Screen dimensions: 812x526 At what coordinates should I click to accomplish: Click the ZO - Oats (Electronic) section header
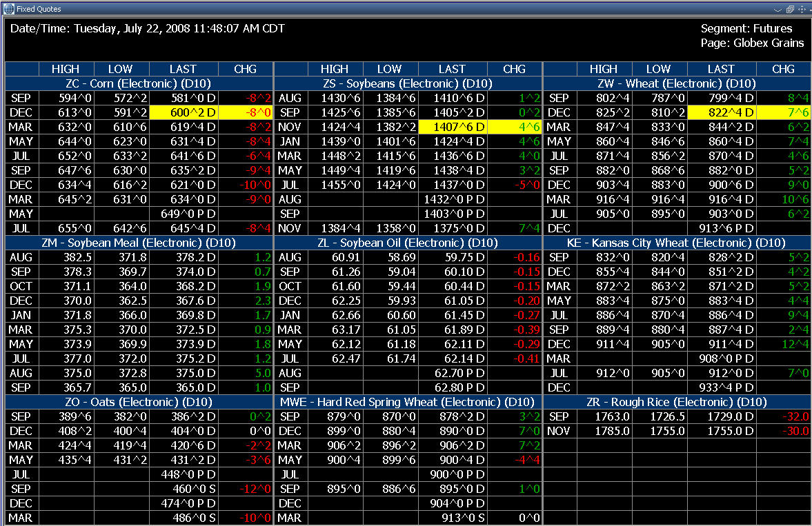click(139, 402)
